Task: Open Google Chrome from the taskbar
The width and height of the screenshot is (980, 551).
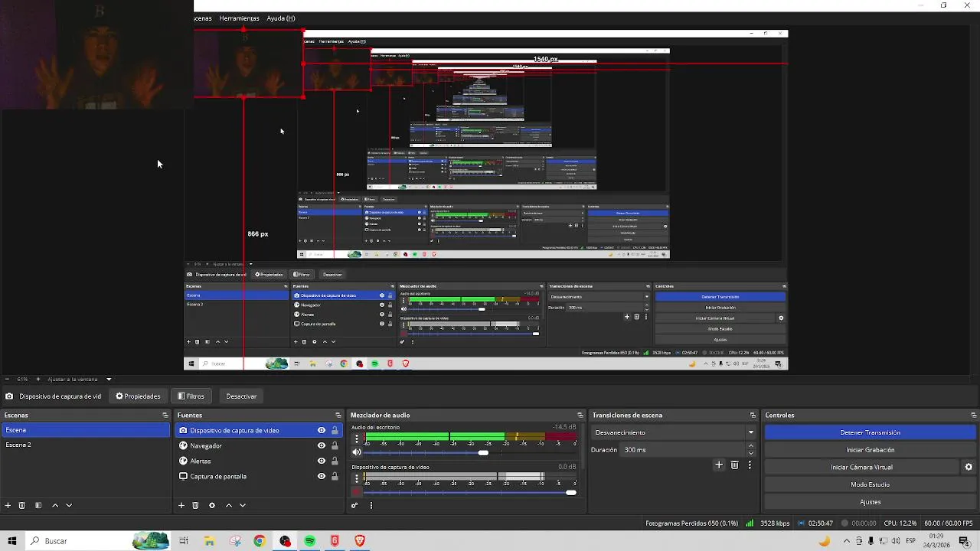Action: pos(260,541)
